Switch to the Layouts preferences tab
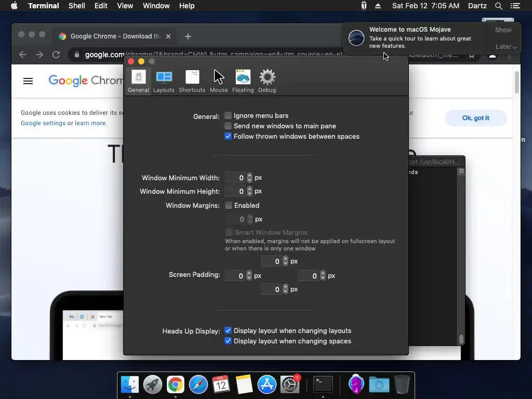Viewport: 532px width, 399px height. [164, 81]
